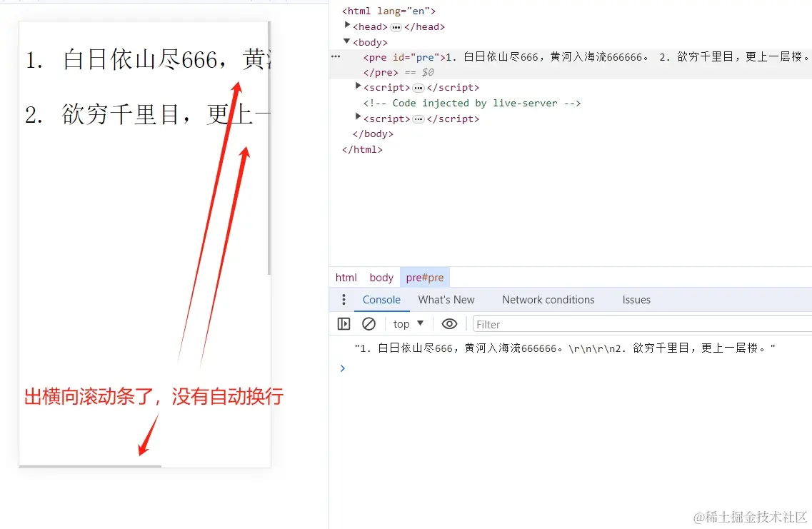Viewport: 812px width, 529px height.
Task: Expand the console prompt chevron
Action: (342, 368)
